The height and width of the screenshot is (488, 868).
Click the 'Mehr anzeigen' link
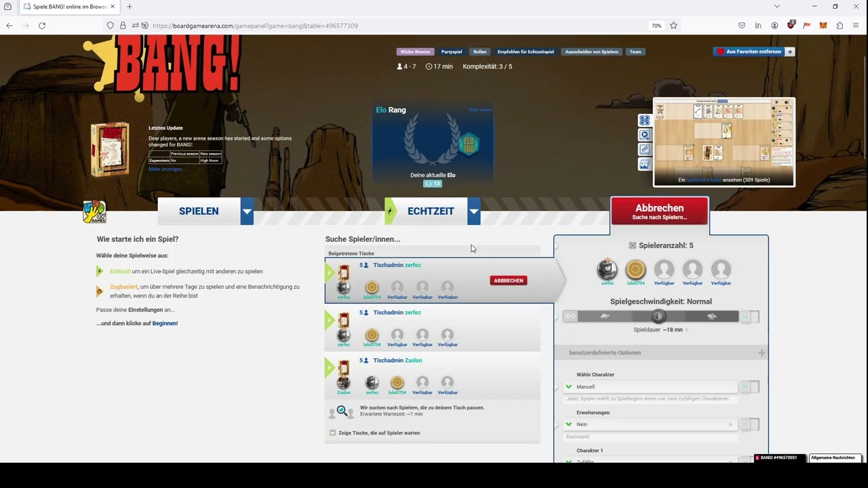pos(165,169)
